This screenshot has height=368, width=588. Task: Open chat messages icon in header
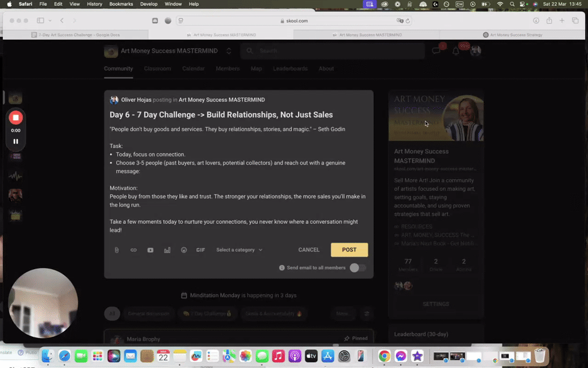click(x=436, y=51)
